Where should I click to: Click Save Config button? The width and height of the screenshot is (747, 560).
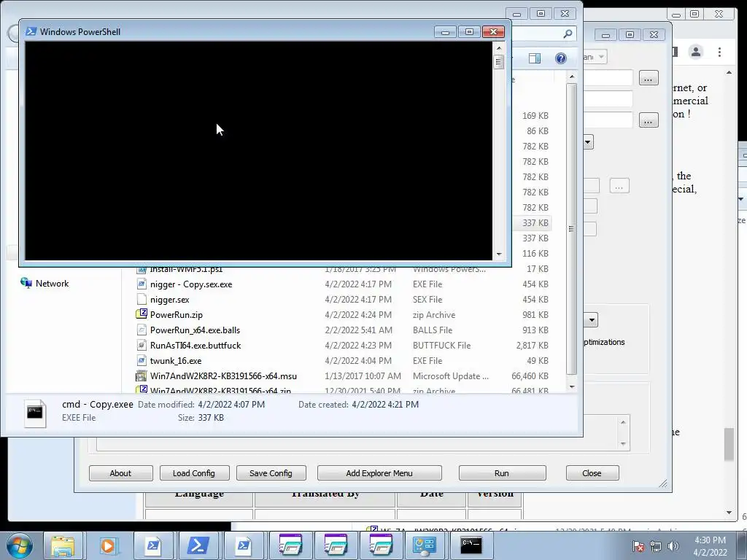coord(271,473)
